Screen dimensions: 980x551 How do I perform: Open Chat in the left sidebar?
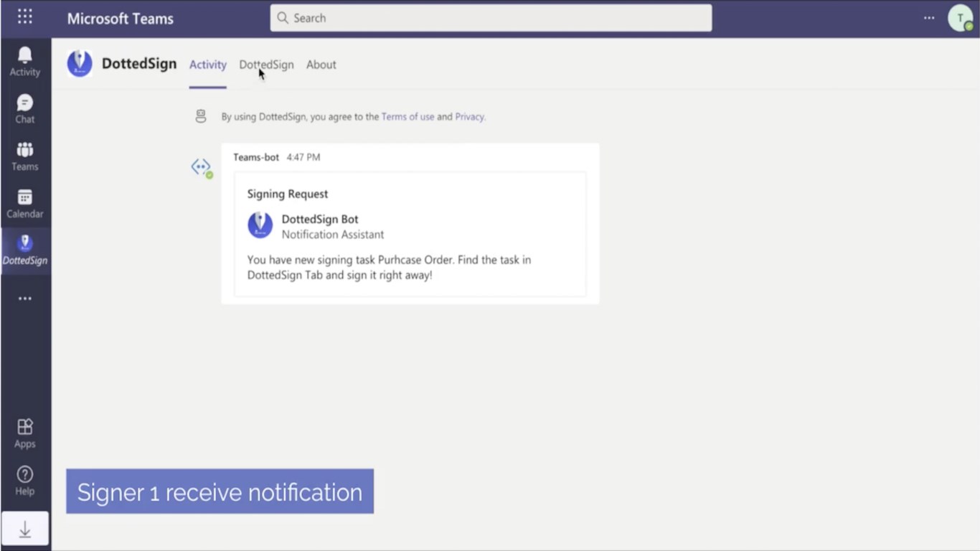25,109
